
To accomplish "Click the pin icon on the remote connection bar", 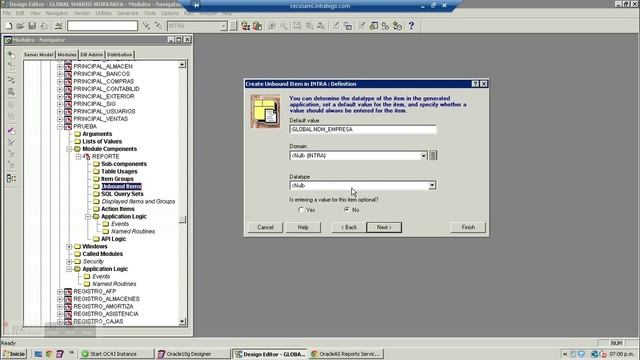I will point(196,6).
